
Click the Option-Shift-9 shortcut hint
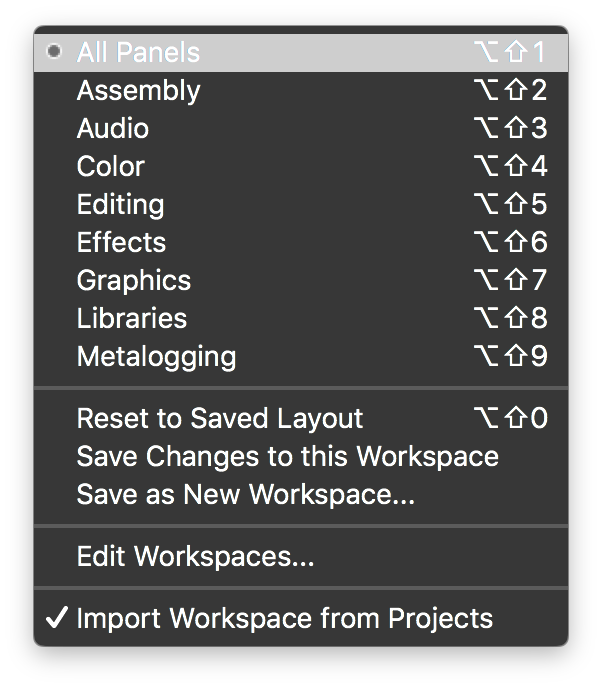click(510, 357)
